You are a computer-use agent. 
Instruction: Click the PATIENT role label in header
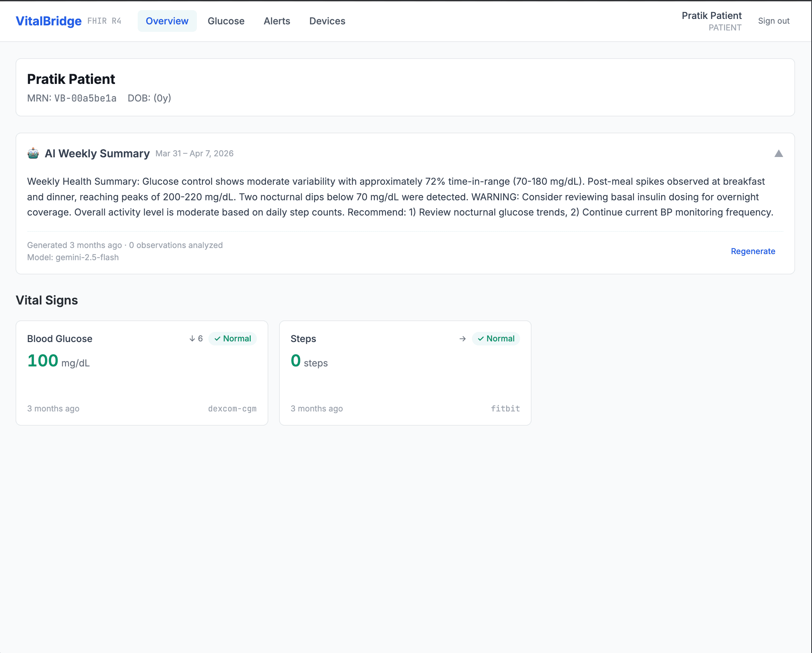tap(725, 28)
